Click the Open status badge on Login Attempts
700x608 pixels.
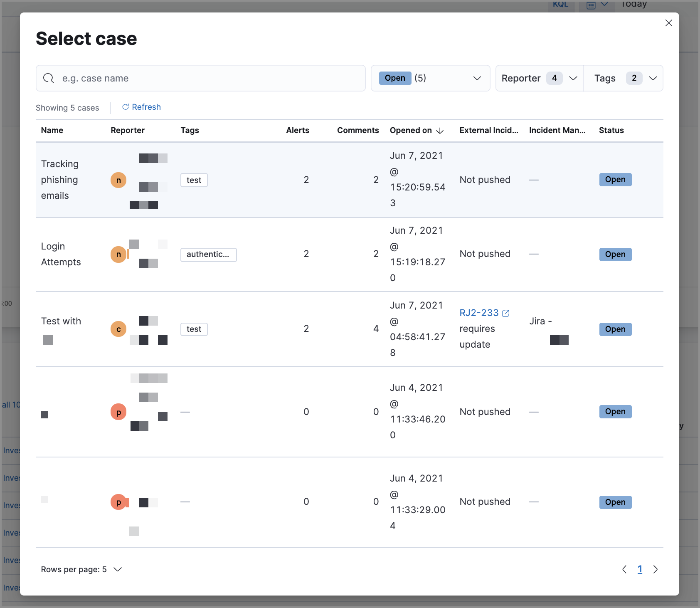pyautogui.click(x=615, y=254)
